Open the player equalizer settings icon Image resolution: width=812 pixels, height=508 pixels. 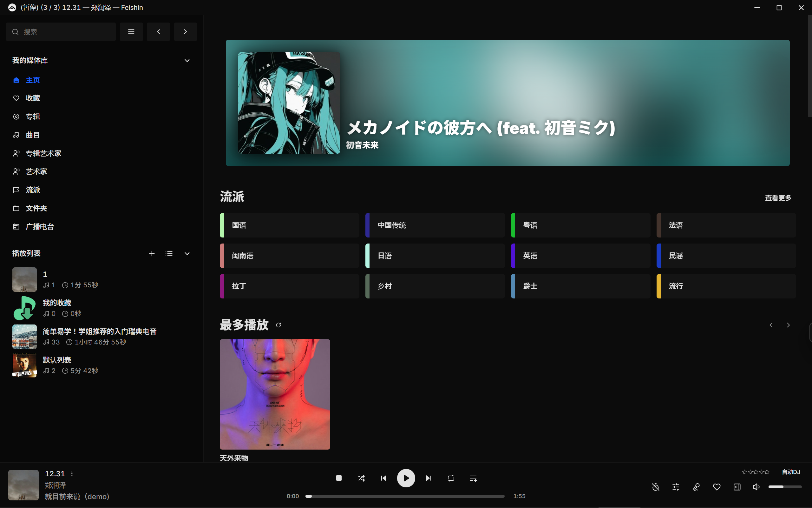(x=676, y=487)
